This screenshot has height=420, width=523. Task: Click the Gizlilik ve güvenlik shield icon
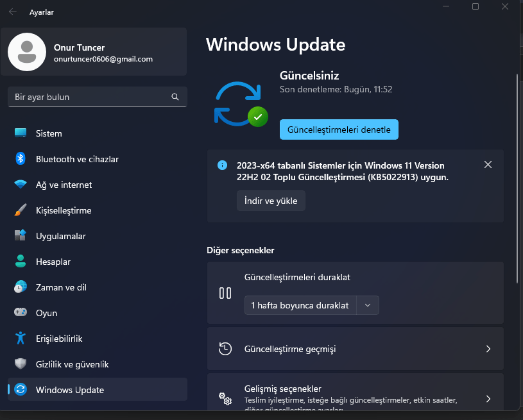pyautogui.click(x=21, y=364)
